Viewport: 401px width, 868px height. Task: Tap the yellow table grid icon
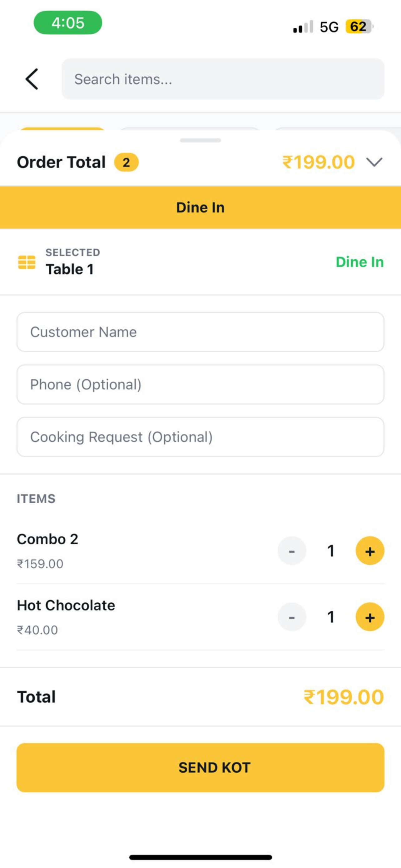(27, 262)
